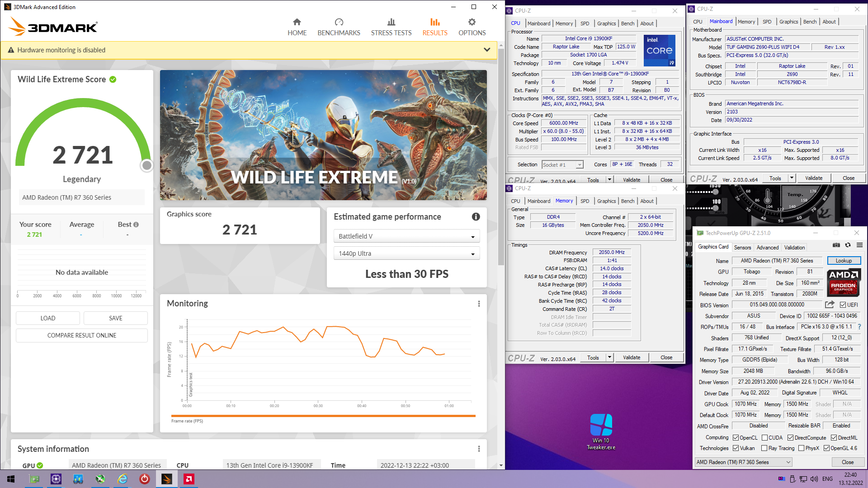Toggle the Vulkan checkbox
This screenshot has height=488, width=868.
pyautogui.click(x=736, y=448)
